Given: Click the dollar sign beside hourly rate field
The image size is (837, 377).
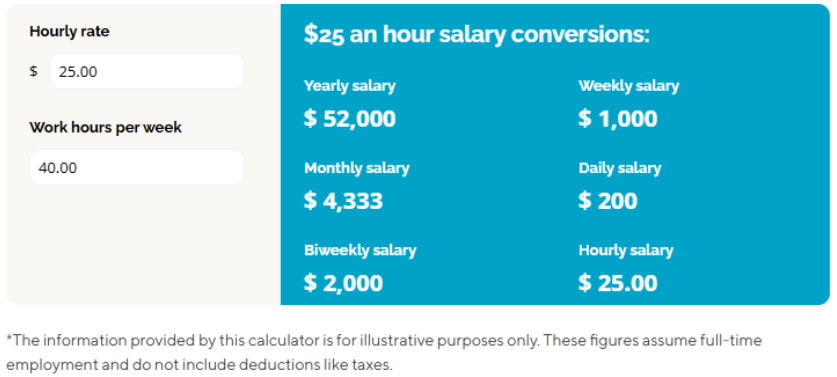Looking at the screenshot, I should [34, 71].
